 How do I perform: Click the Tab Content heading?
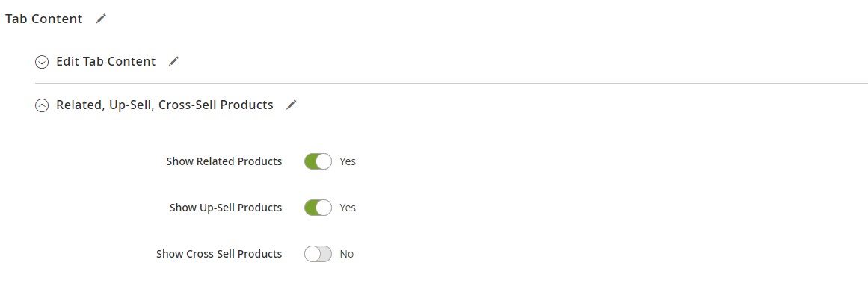(x=44, y=19)
